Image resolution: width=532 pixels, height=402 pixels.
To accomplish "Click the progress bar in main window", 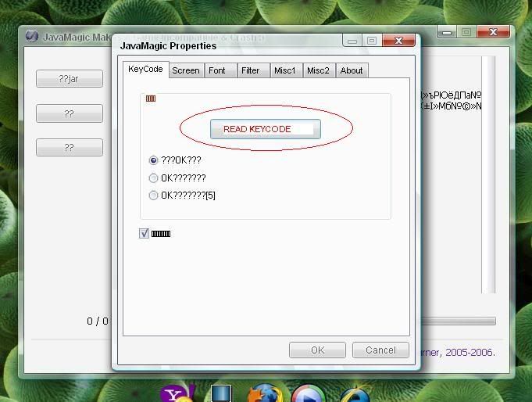I will 459,321.
